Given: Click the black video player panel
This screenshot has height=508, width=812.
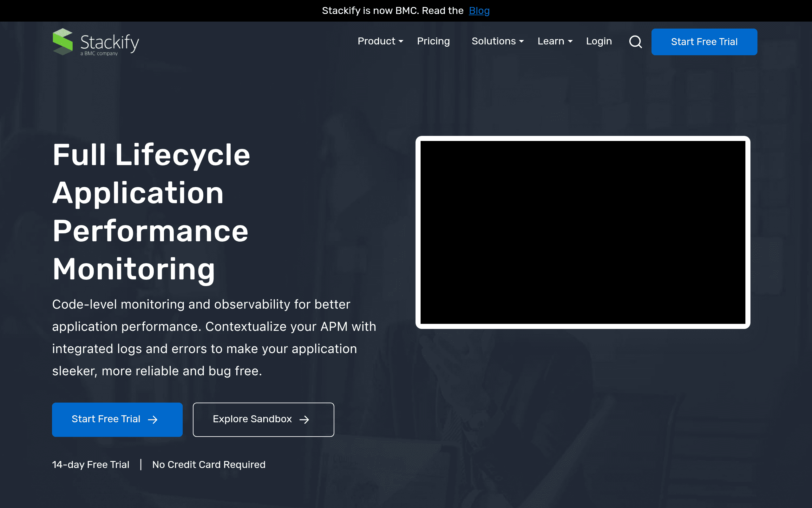Looking at the screenshot, I should 583,232.
